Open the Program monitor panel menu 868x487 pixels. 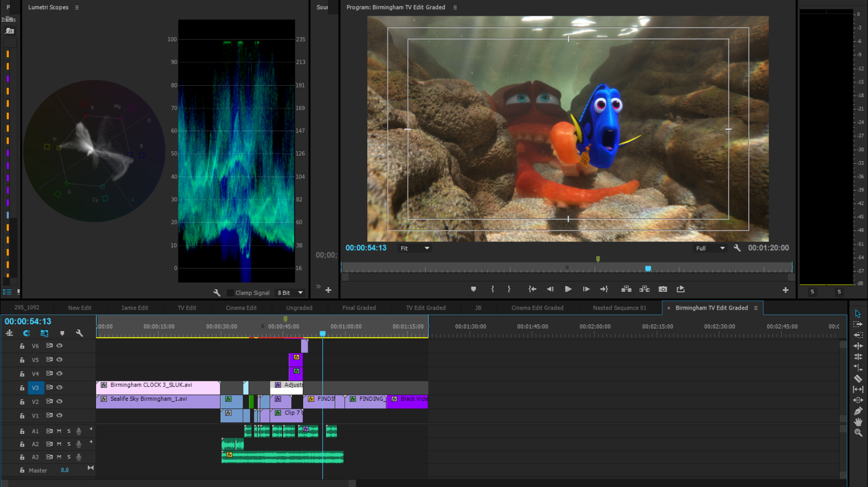point(455,8)
